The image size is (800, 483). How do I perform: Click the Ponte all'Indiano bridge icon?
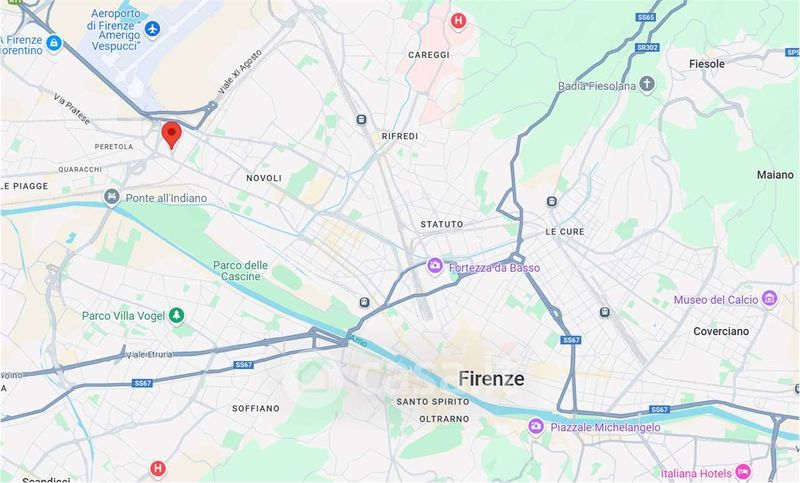point(112,196)
